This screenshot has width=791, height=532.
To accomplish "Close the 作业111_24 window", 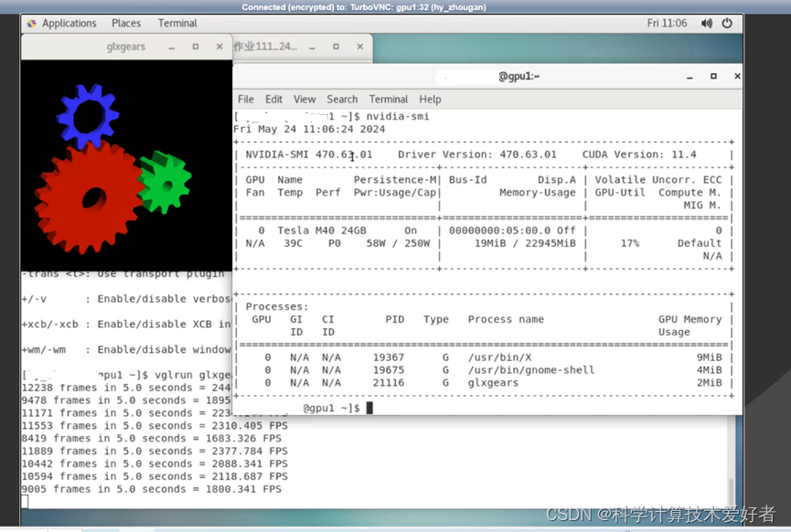I will 359,47.
